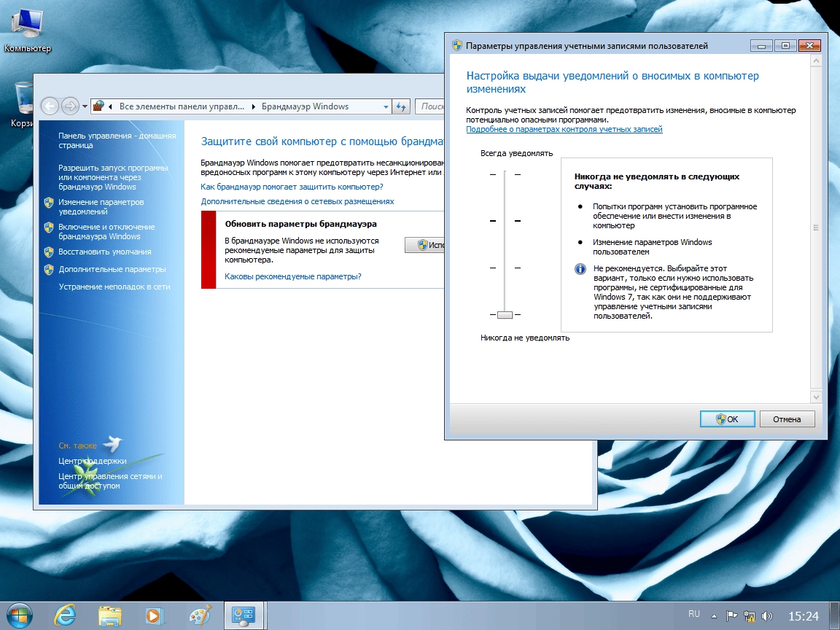The height and width of the screenshot is (630, 840).
Task: Click the info icon next to 'Не рекомендуется'
Action: coord(580,269)
